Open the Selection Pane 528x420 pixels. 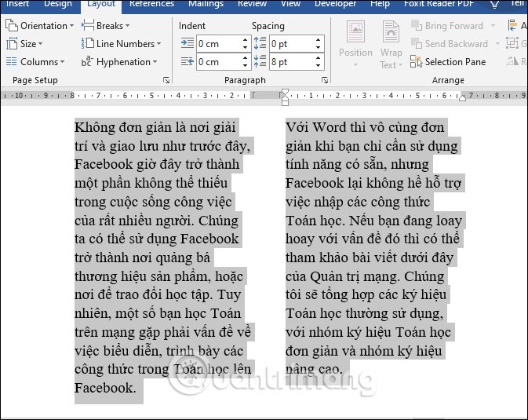pos(448,62)
